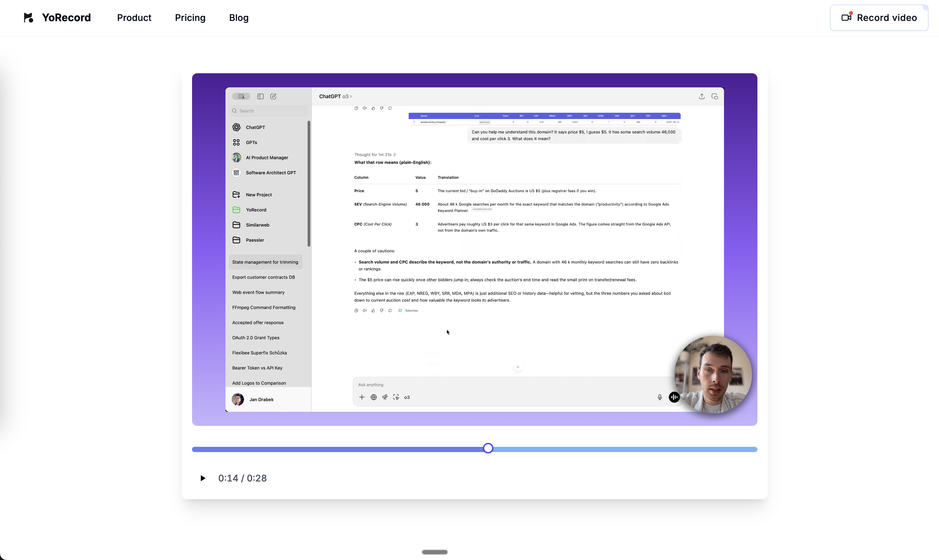Click the Record video button

878,18
